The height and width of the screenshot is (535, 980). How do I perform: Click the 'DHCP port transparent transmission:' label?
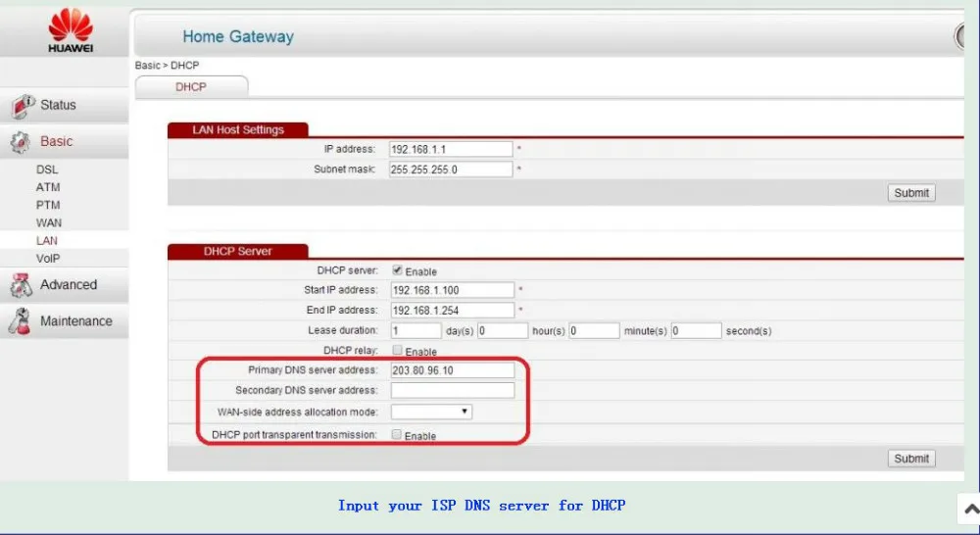tap(294, 434)
